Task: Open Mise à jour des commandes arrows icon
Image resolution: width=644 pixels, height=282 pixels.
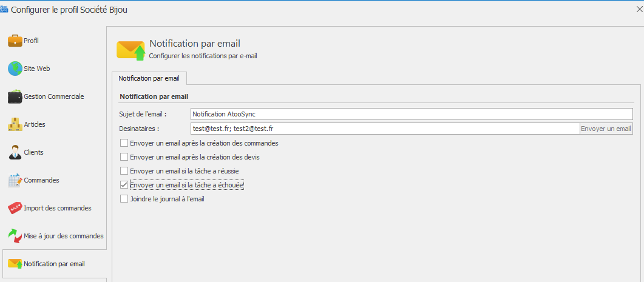Action: click(x=15, y=236)
